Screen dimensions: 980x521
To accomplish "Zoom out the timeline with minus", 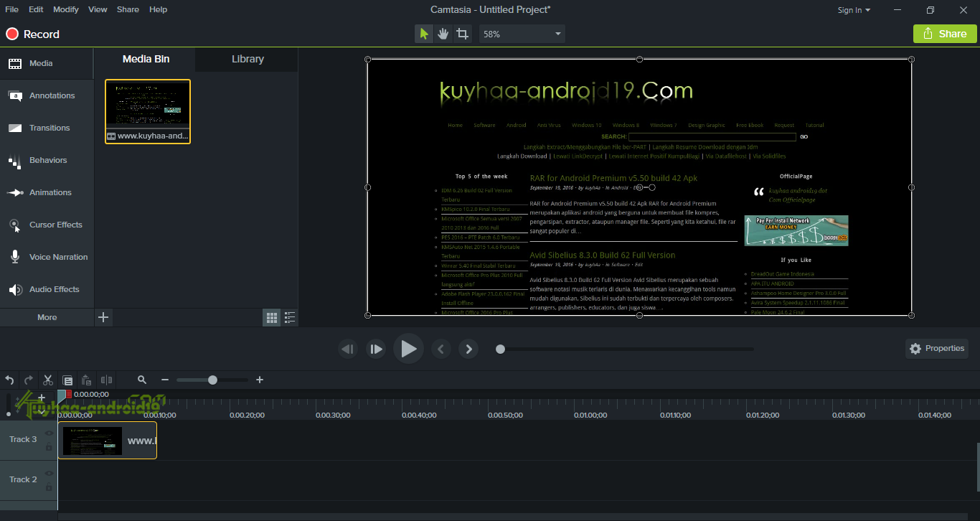I will click(165, 380).
